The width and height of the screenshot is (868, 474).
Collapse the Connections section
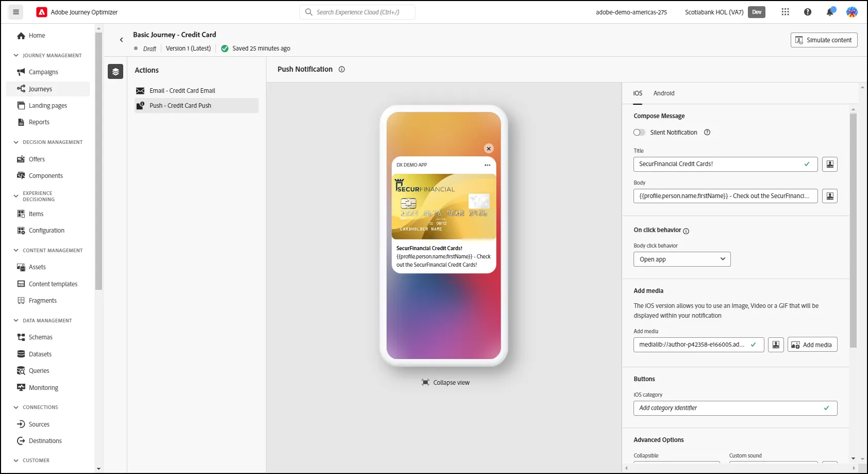point(16,407)
